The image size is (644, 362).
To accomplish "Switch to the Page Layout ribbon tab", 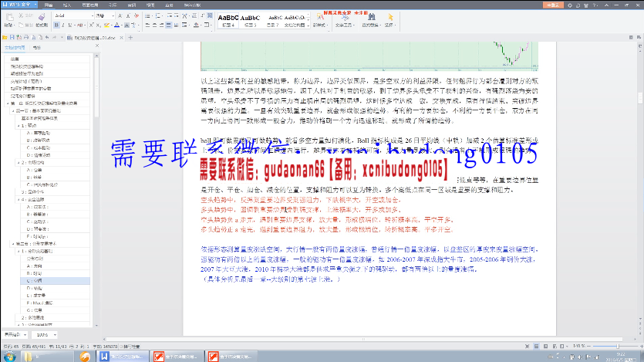I will (x=87, y=4).
